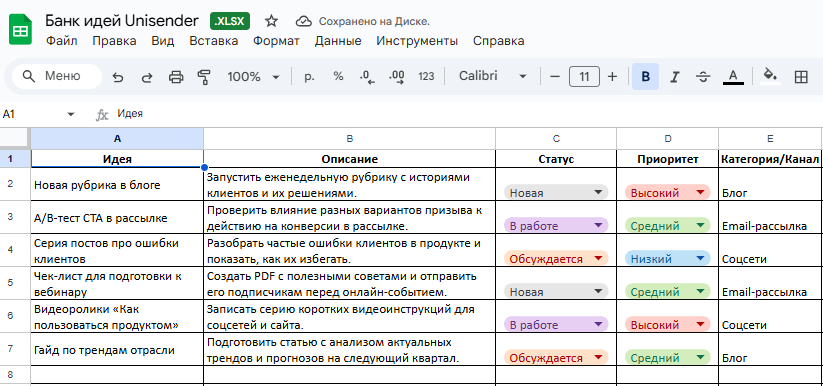Activate the paint format tool
Viewport: 823px width, 386px height.
[x=204, y=77]
